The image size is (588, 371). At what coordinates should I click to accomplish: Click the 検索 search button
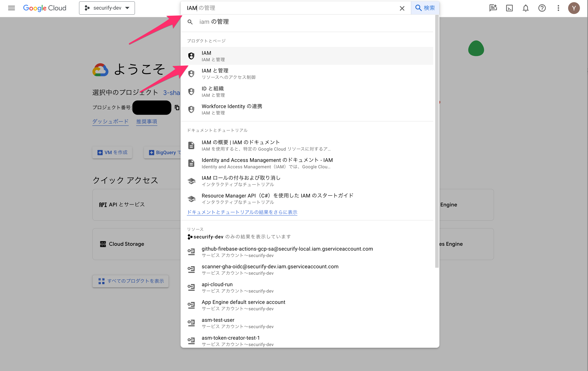click(x=425, y=8)
